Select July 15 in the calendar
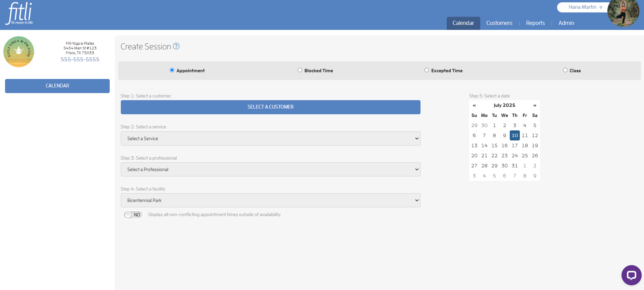Viewport: 644px width, 290px height. point(494,146)
